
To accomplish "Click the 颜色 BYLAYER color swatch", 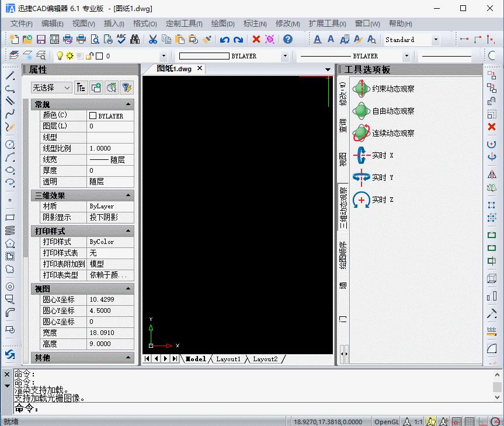I will (93, 116).
